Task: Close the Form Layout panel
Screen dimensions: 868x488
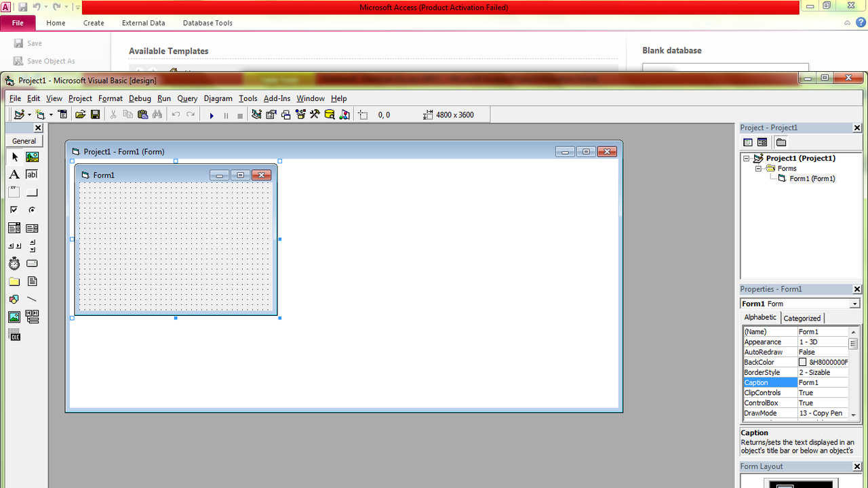Action: [857, 467]
